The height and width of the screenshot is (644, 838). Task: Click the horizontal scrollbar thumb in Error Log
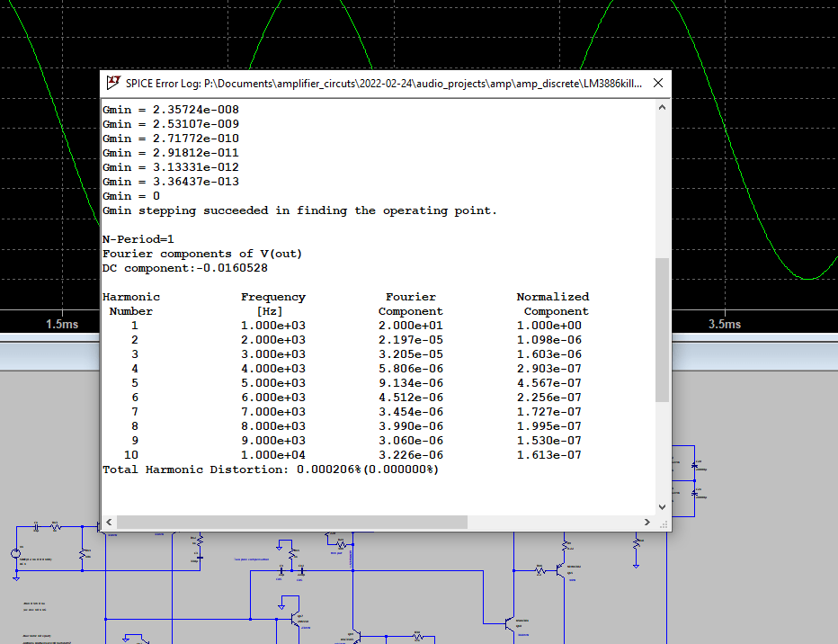pyautogui.click(x=292, y=523)
